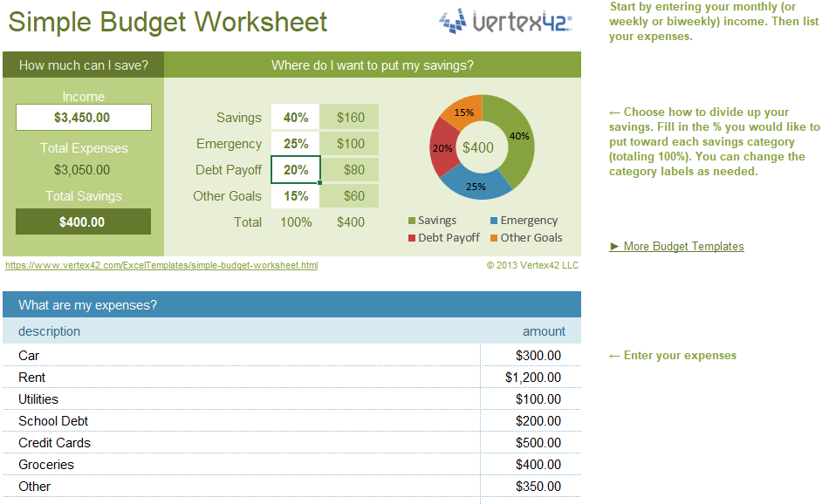The image size is (829, 504).
Task: Click the Start by entering income hint
Action: coord(714,22)
